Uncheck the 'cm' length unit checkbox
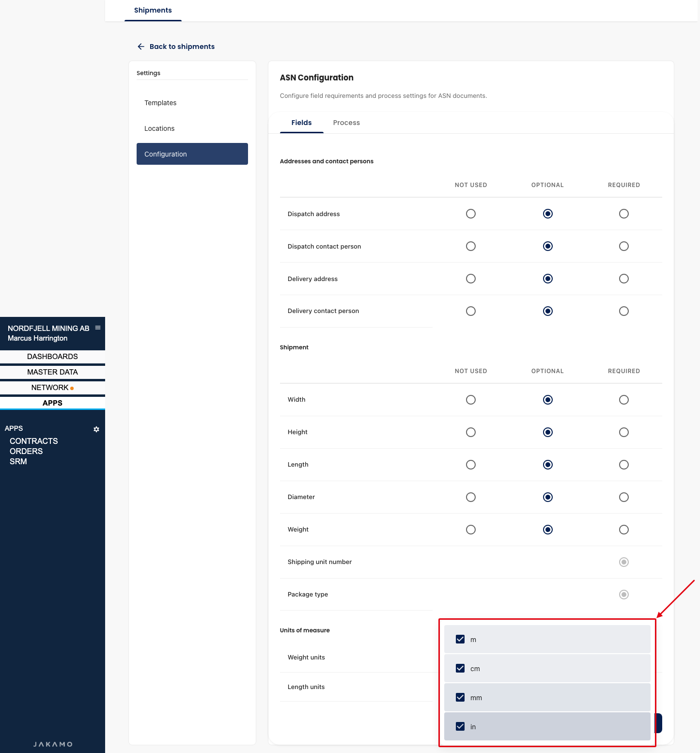Image resolution: width=700 pixels, height=753 pixels. (x=460, y=668)
